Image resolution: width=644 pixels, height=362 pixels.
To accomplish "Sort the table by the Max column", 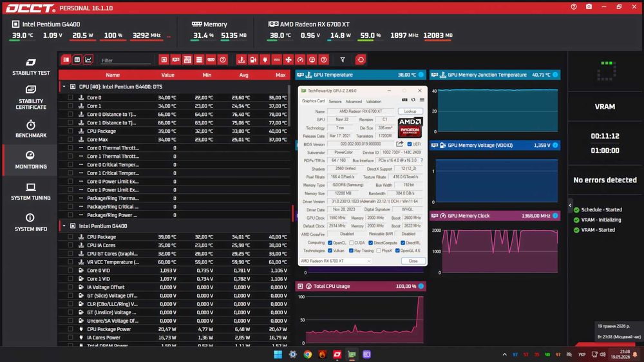I will point(281,75).
